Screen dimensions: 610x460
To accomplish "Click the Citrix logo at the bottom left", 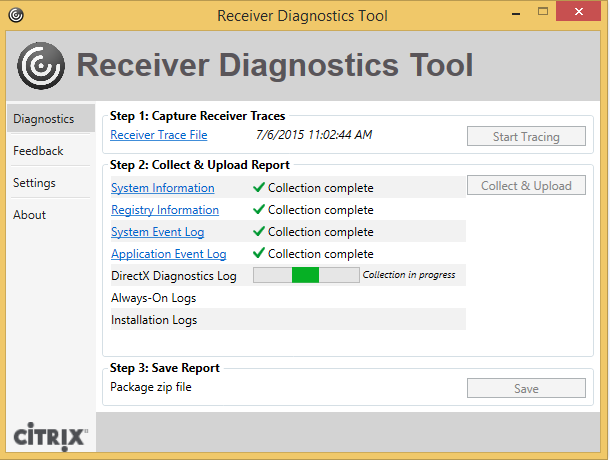I will pos(51,436).
